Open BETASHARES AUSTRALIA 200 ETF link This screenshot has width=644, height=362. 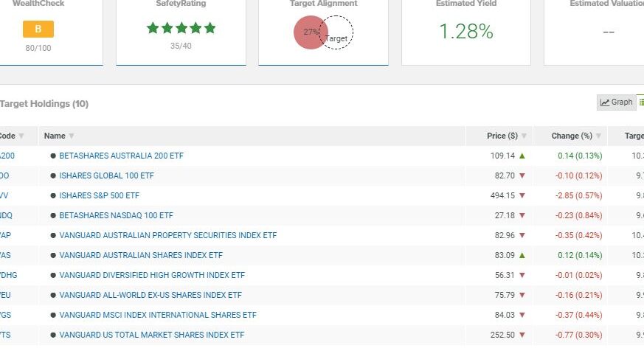[x=121, y=156]
